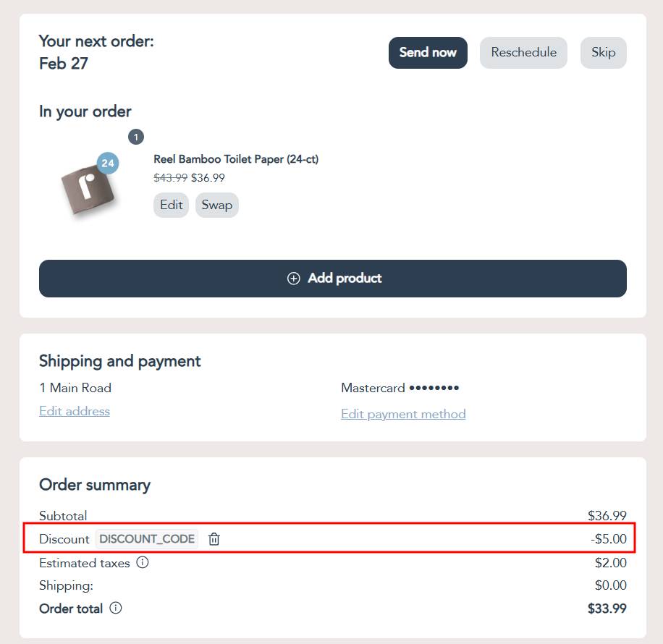Image resolution: width=663 pixels, height=644 pixels.
Task: Edit the Reel Bamboo Toilet Paper item
Action: [171, 205]
